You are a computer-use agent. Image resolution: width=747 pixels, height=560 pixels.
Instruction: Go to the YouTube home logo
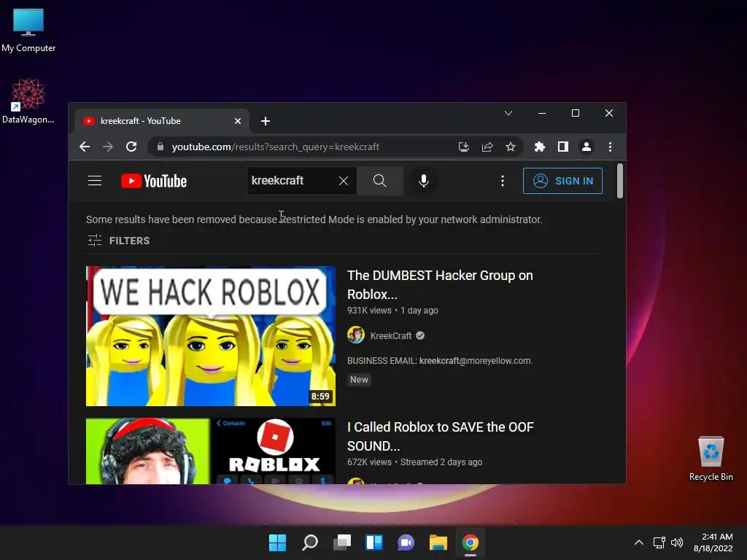click(154, 181)
